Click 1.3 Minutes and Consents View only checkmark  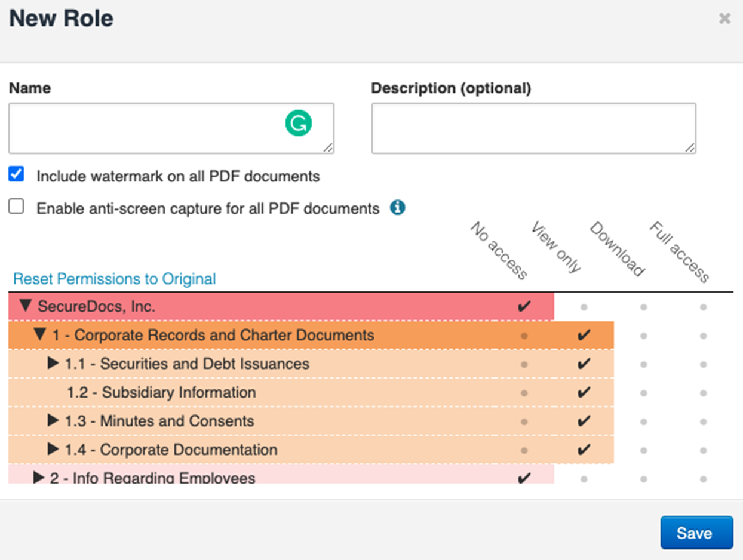584,421
